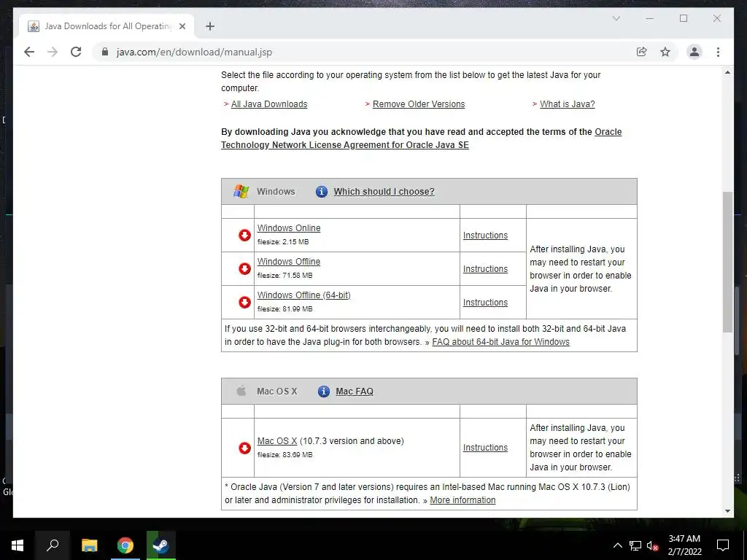Open the tab search chevron in title bar
The width and height of the screenshot is (747, 560).
click(x=616, y=18)
